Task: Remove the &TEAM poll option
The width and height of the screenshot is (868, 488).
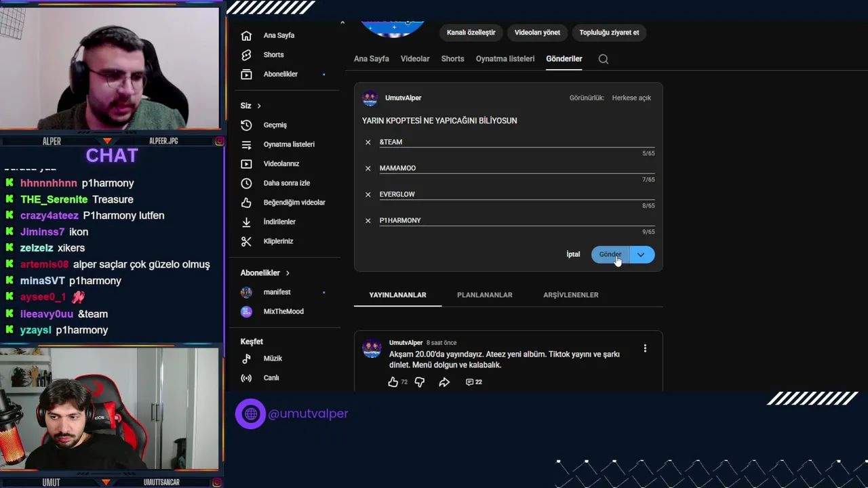Action: click(x=368, y=142)
